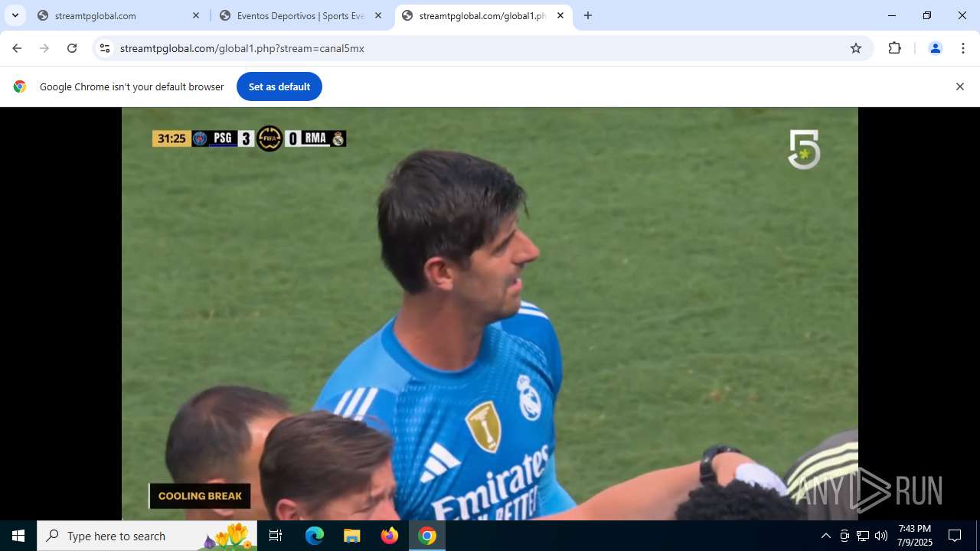
Task: Show hidden system tray icons
Action: [x=825, y=536]
